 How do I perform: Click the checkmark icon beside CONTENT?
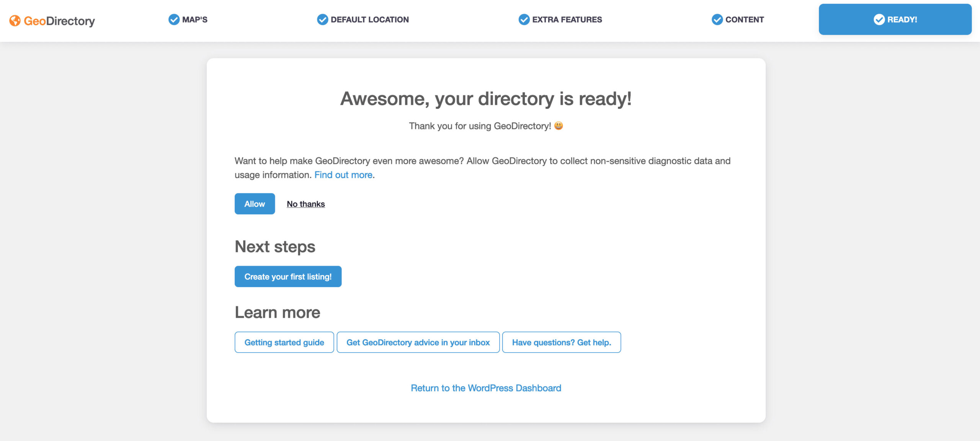pos(717,20)
